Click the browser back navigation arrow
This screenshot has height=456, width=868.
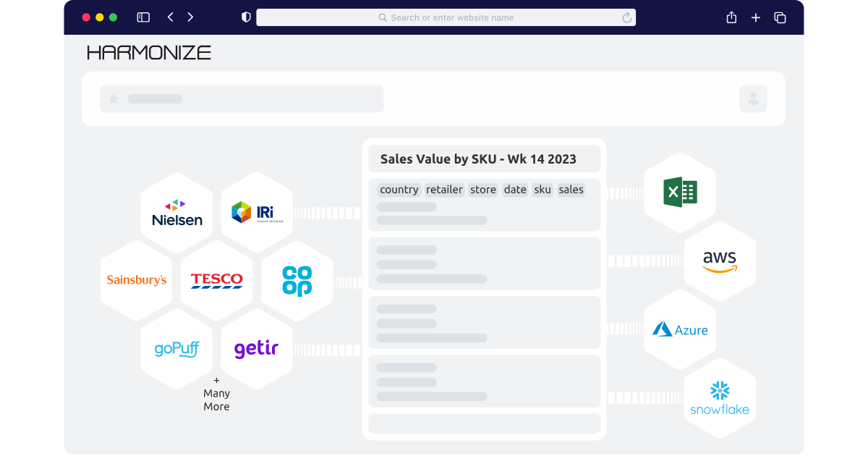(170, 17)
